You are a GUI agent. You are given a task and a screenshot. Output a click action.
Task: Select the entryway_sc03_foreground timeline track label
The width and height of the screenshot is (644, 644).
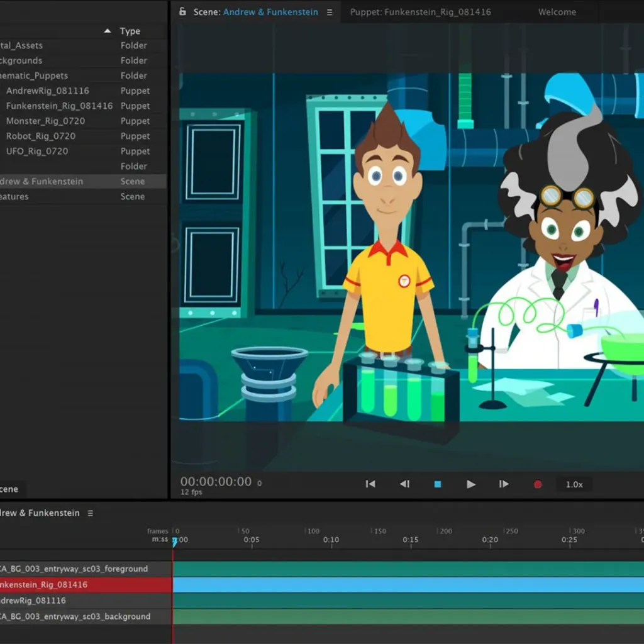pos(86,569)
